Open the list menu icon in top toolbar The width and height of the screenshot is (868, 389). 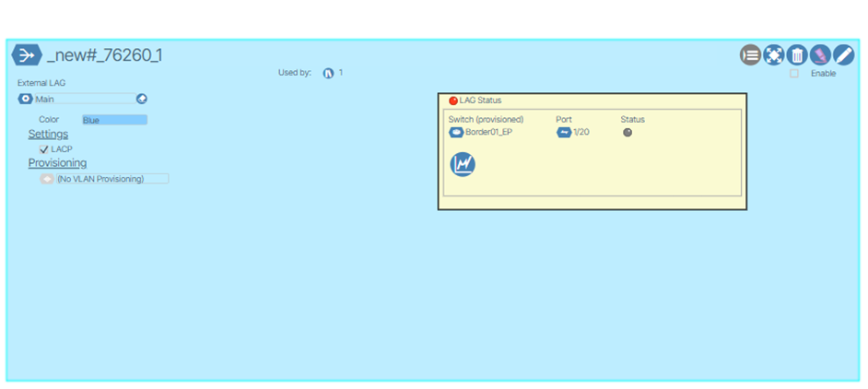pos(750,55)
